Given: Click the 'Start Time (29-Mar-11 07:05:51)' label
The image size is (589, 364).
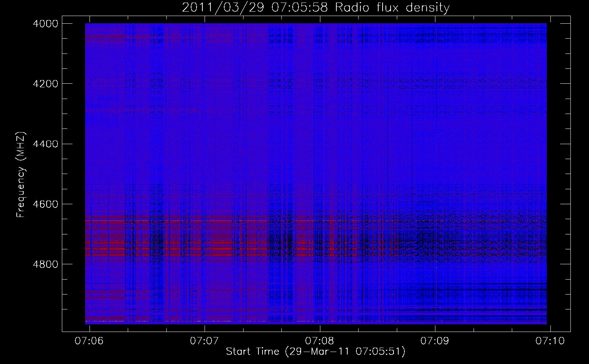Looking at the screenshot, I should [x=316, y=352].
